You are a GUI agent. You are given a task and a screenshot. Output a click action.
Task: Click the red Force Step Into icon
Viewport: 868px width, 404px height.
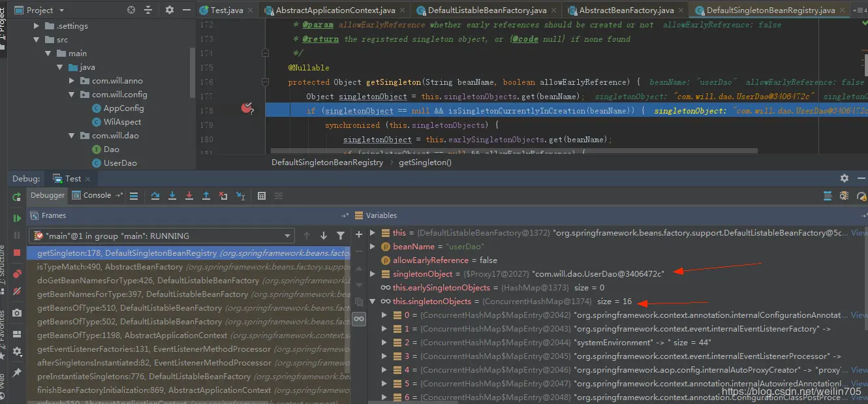pyautogui.click(x=189, y=195)
